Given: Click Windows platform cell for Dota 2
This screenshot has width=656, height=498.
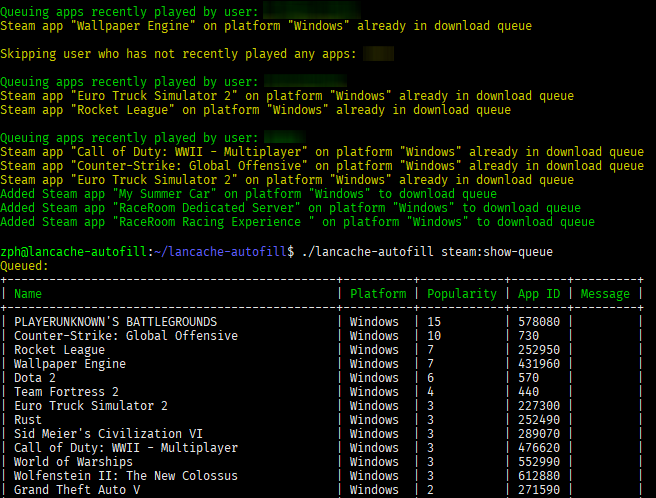Looking at the screenshot, I should tap(374, 378).
